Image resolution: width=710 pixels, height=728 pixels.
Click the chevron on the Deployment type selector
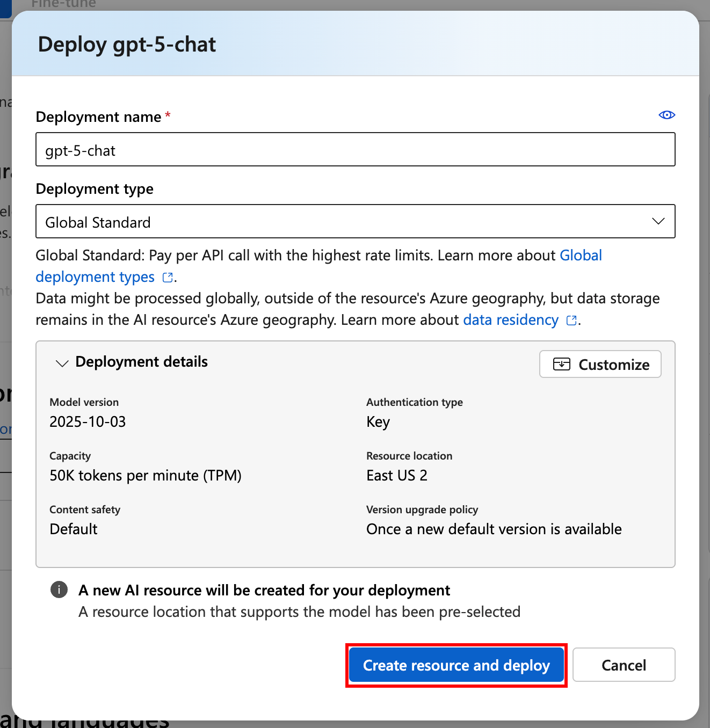[657, 221]
